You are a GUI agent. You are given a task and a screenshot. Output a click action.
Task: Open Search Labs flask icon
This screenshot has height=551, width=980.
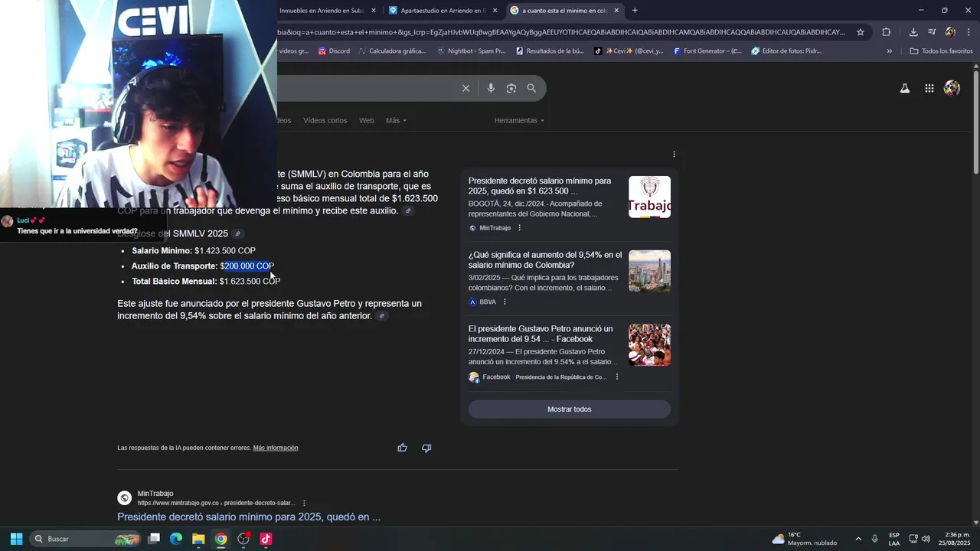[905, 89]
